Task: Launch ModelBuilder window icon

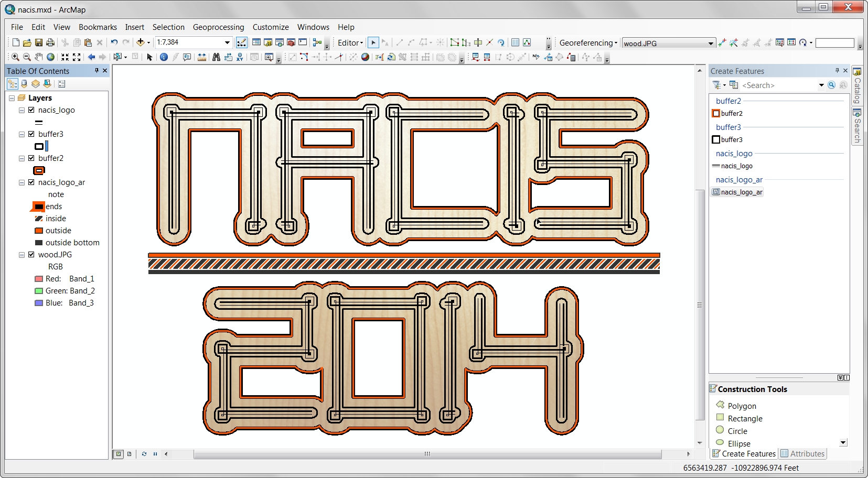Action: pyautogui.click(x=317, y=42)
